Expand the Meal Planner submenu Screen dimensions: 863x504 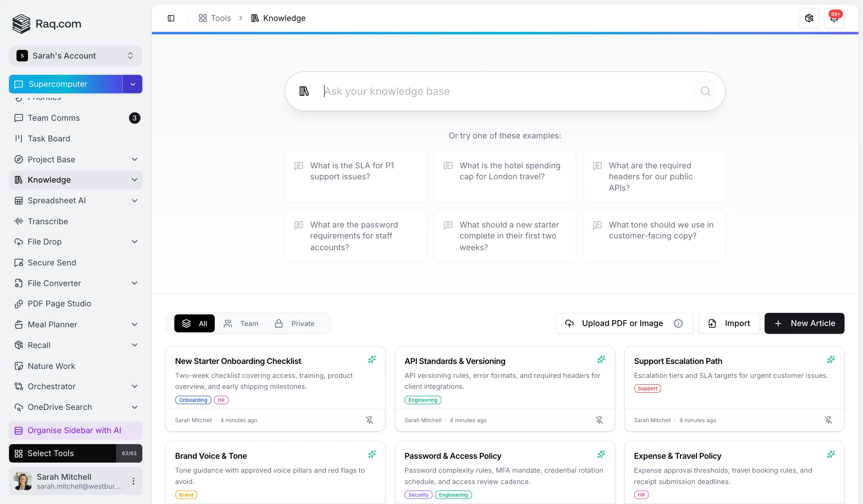135,324
